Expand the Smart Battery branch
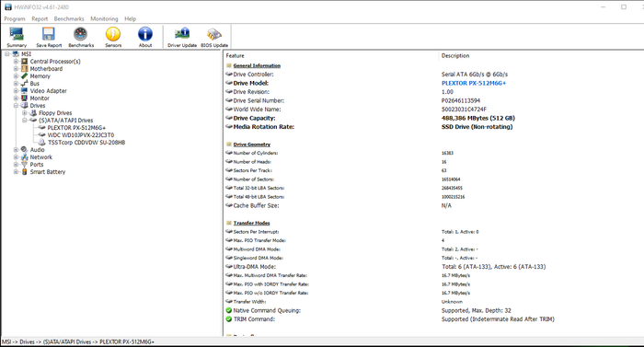This screenshot has height=347, width=644. pyautogui.click(x=16, y=172)
